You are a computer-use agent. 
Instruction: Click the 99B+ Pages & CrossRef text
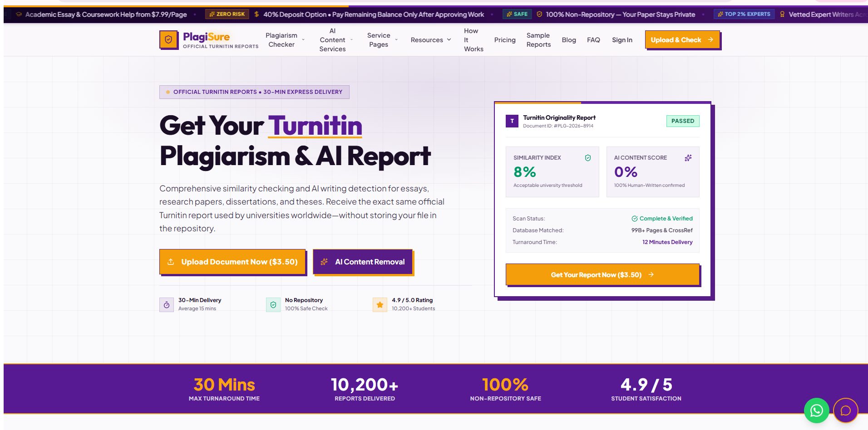coord(662,230)
